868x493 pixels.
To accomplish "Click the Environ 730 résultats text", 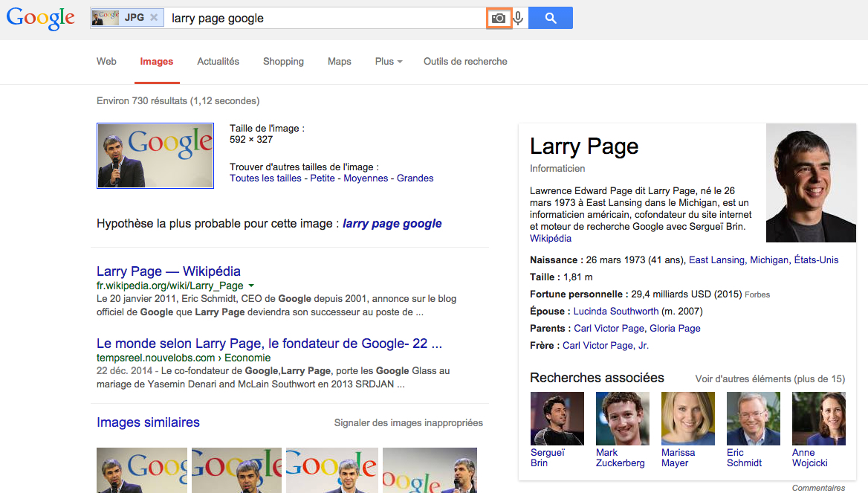I will coord(178,101).
